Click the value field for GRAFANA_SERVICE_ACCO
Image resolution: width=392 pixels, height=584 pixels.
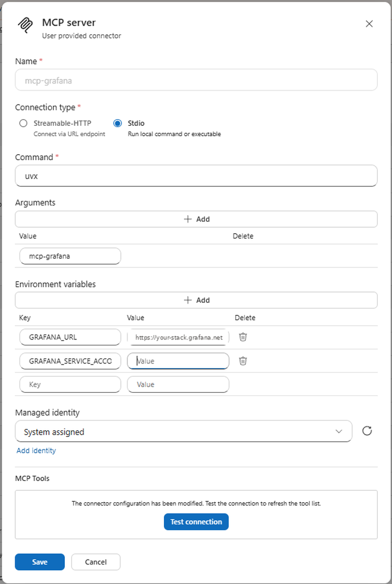tap(178, 361)
